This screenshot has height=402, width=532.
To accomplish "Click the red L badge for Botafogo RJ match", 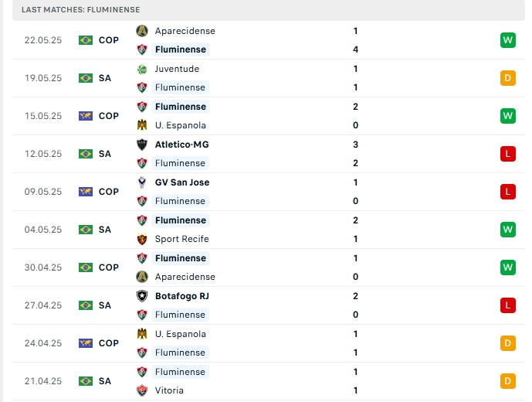I will [x=507, y=305].
